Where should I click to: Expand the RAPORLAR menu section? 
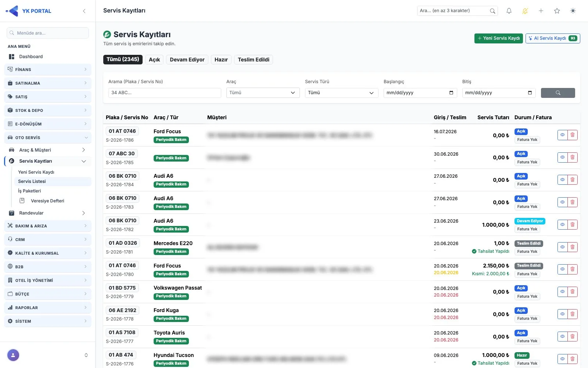48,308
